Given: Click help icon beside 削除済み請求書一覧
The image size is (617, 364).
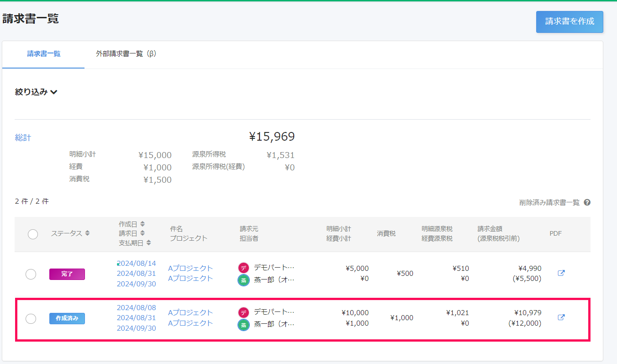Looking at the screenshot, I should 587,202.
